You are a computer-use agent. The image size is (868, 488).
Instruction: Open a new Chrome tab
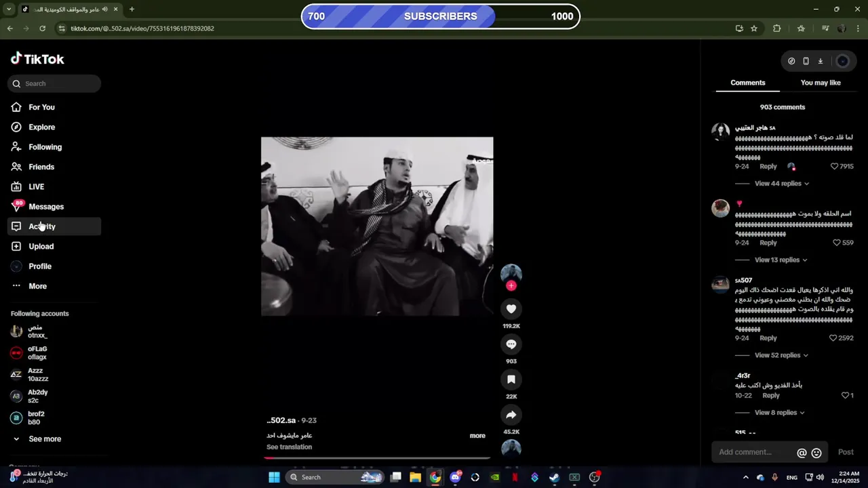[x=132, y=9]
